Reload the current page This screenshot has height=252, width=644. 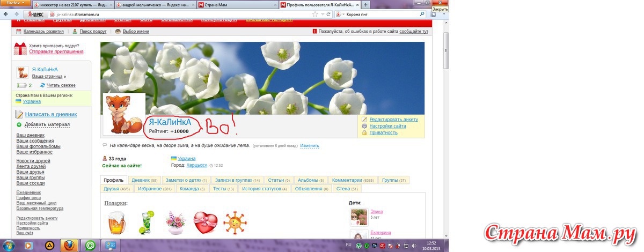(328, 14)
